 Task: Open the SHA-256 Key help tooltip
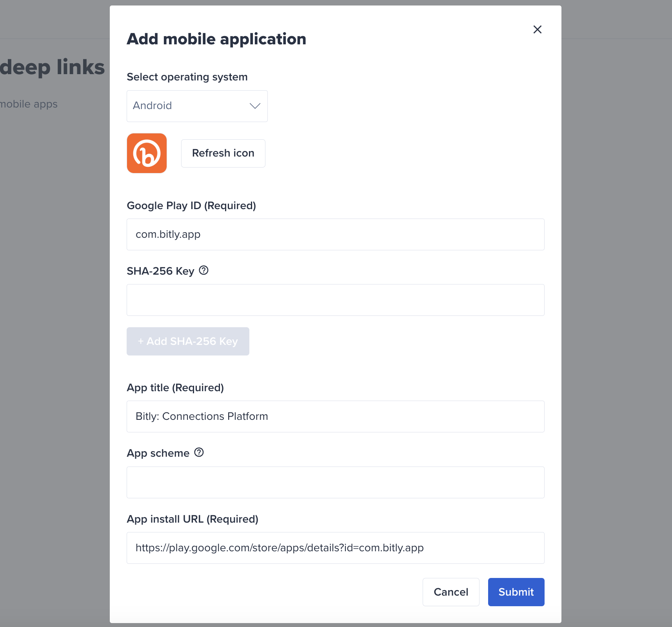[x=203, y=270]
